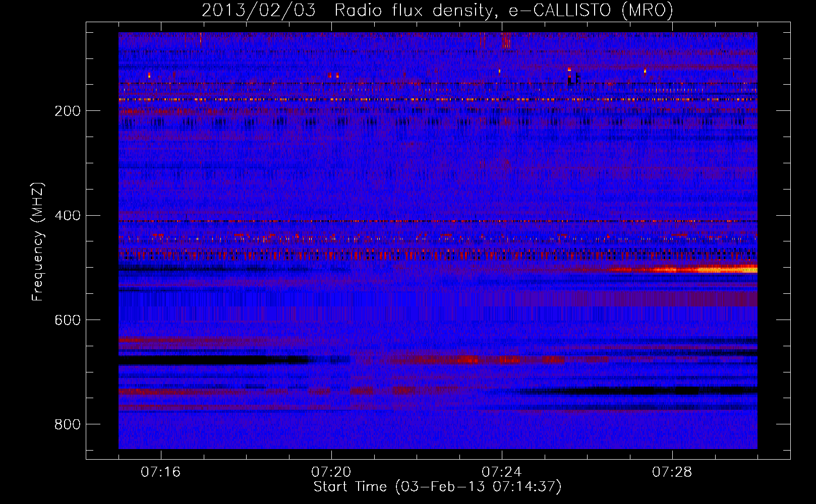This screenshot has height=504, width=816.
Task: Click the plot title '2013/02/03 Radio flux density, e-CALLISTO (MRO)'
Action: [x=437, y=10]
